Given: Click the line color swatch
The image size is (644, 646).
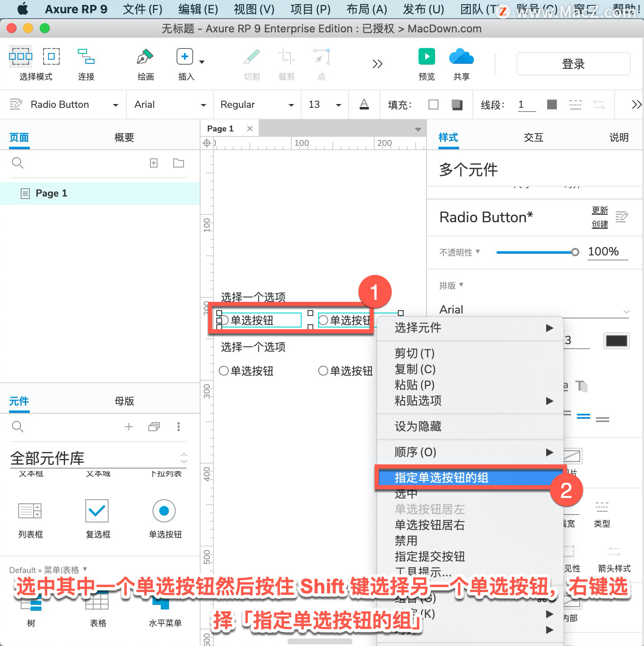Looking at the screenshot, I should click(552, 104).
